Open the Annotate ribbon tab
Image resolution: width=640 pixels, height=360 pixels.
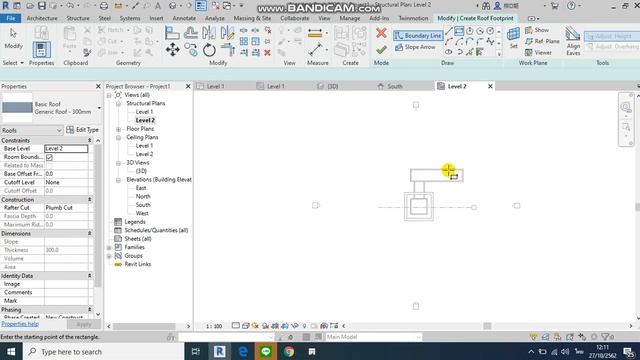(184, 18)
